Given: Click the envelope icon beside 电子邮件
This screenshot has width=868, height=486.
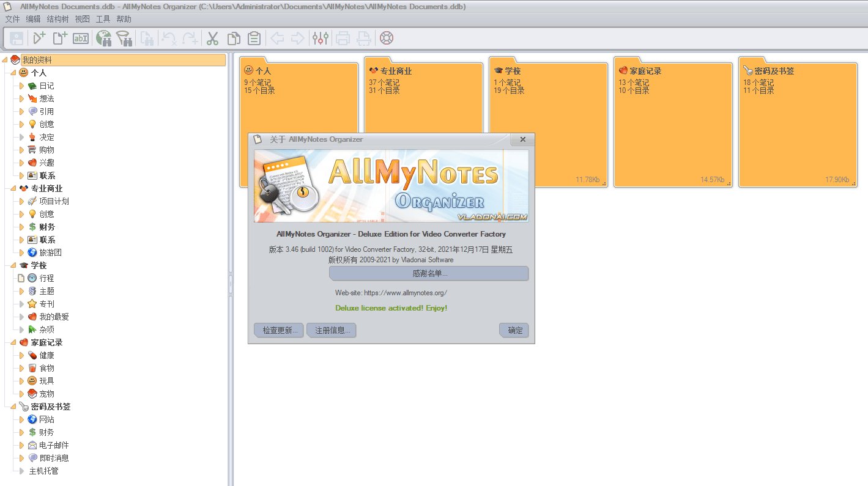Looking at the screenshot, I should click(x=32, y=445).
